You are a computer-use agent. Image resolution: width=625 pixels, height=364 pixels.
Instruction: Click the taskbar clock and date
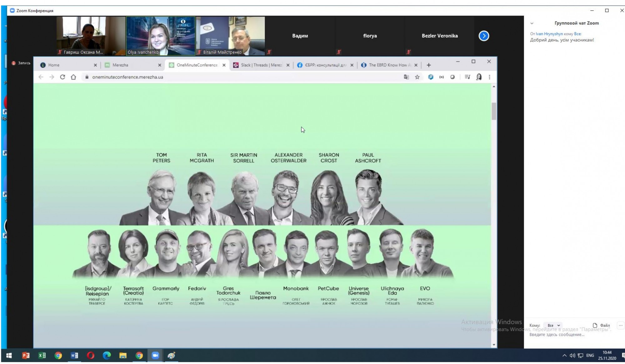click(607, 355)
